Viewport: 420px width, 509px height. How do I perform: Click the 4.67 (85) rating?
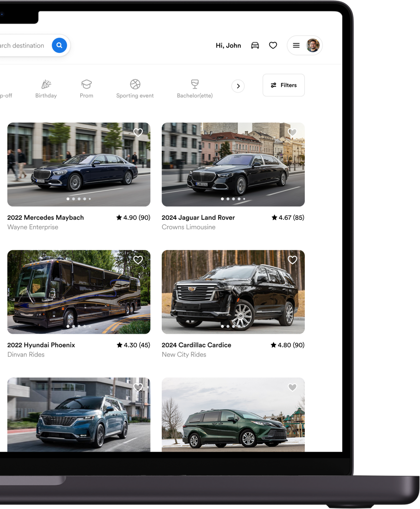point(288,218)
